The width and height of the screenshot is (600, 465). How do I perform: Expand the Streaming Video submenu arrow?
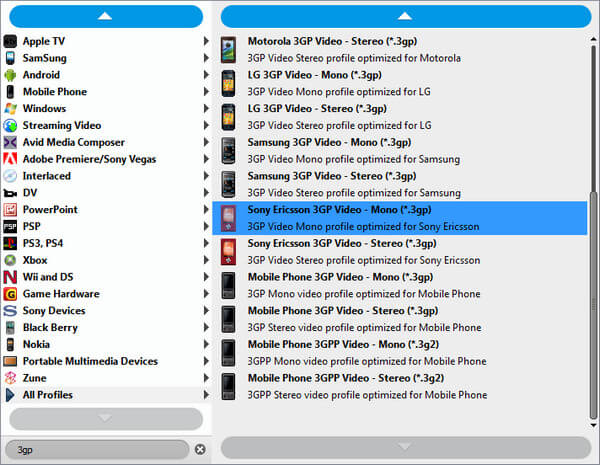206,125
